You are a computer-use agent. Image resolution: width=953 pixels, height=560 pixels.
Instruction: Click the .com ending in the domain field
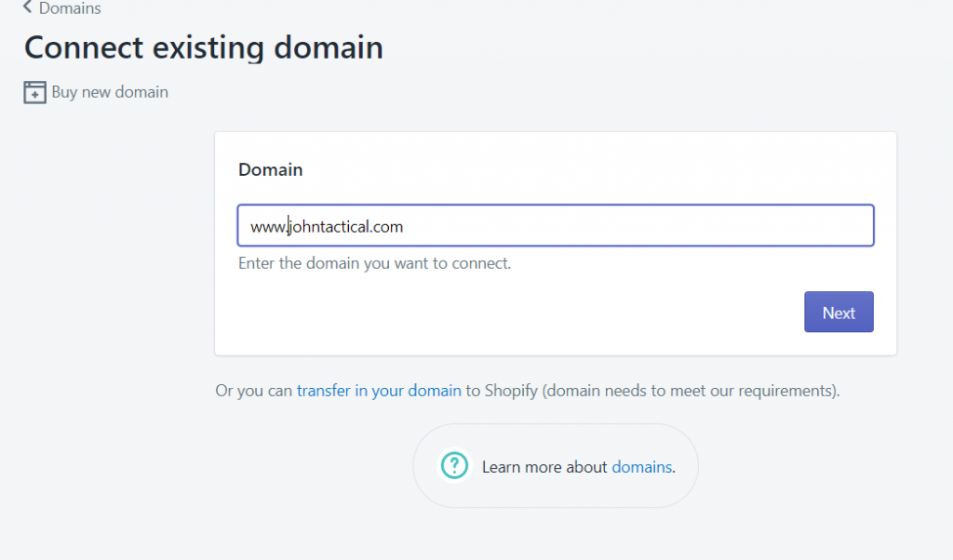(386, 227)
